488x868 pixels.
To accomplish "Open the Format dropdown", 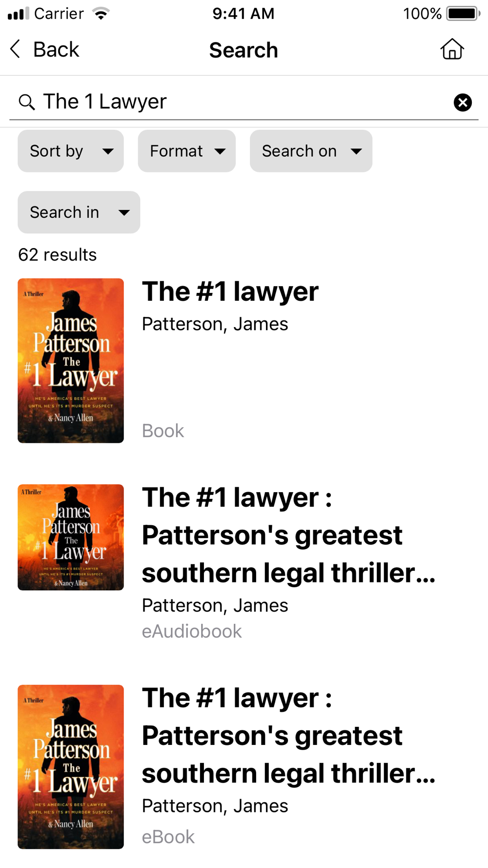I will click(187, 151).
